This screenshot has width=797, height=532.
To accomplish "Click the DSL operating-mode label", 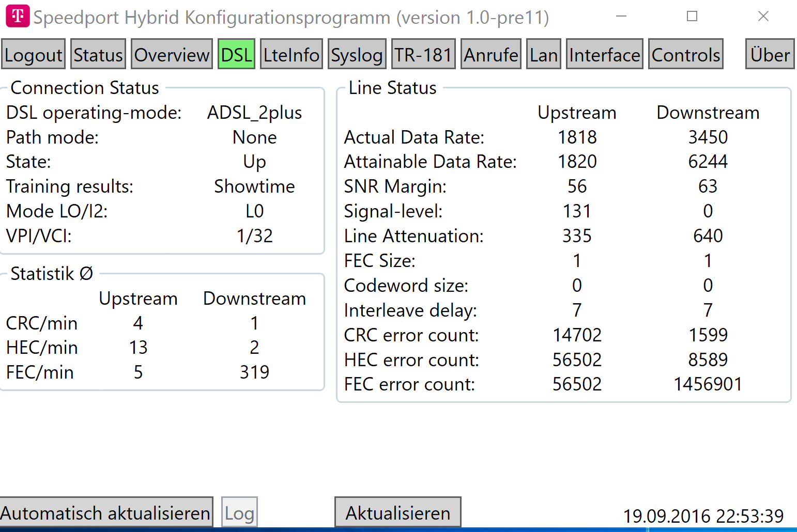I will coord(94,113).
